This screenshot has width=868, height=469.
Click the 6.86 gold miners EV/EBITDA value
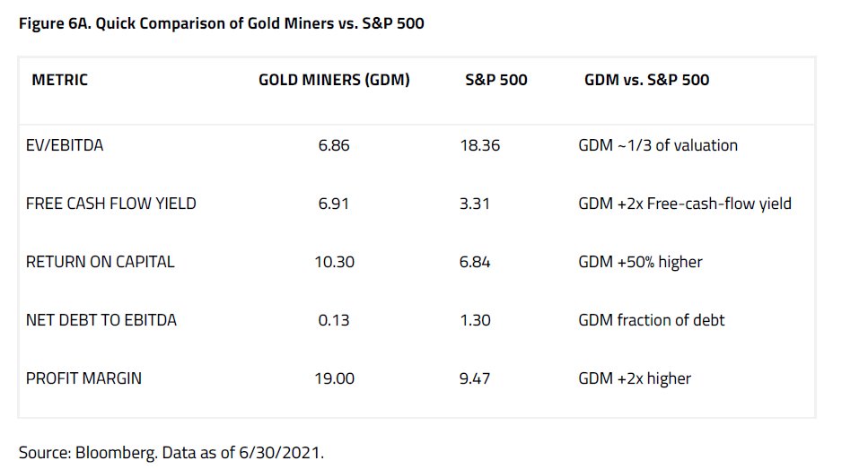point(334,144)
